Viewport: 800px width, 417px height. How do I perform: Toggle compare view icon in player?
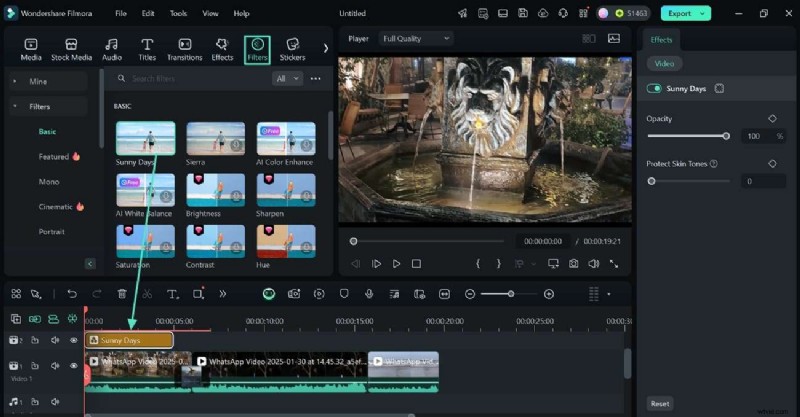point(589,39)
